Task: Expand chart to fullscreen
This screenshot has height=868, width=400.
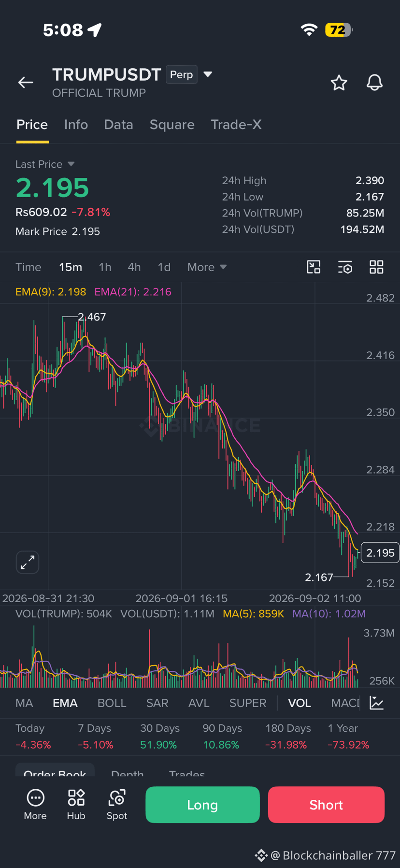Action: (x=28, y=562)
